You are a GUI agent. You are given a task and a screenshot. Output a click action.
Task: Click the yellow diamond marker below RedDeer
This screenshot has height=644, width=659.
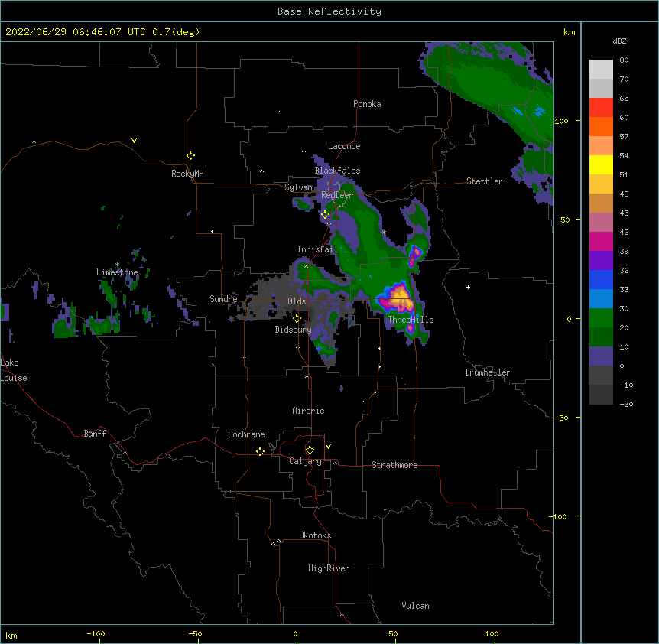[326, 215]
